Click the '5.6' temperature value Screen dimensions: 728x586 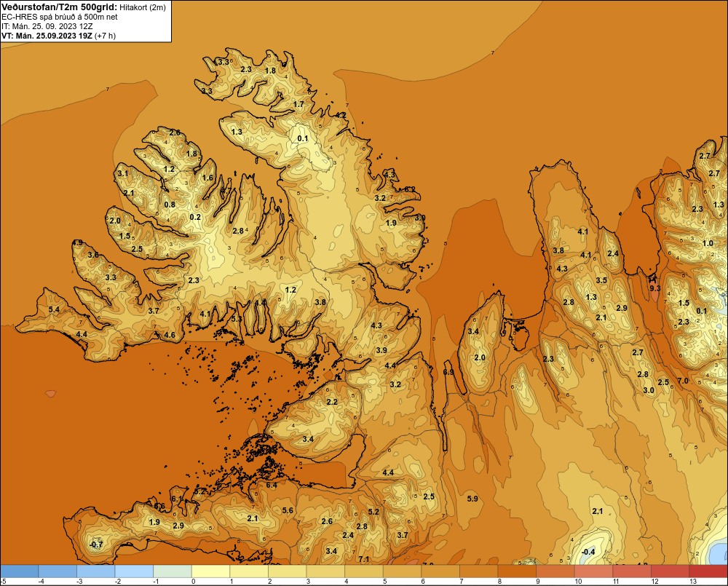click(x=288, y=510)
